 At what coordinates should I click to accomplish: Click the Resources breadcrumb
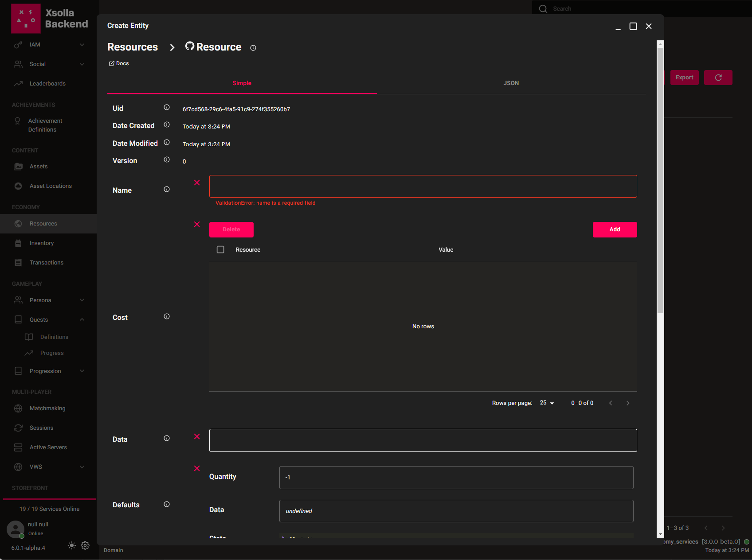click(133, 47)
